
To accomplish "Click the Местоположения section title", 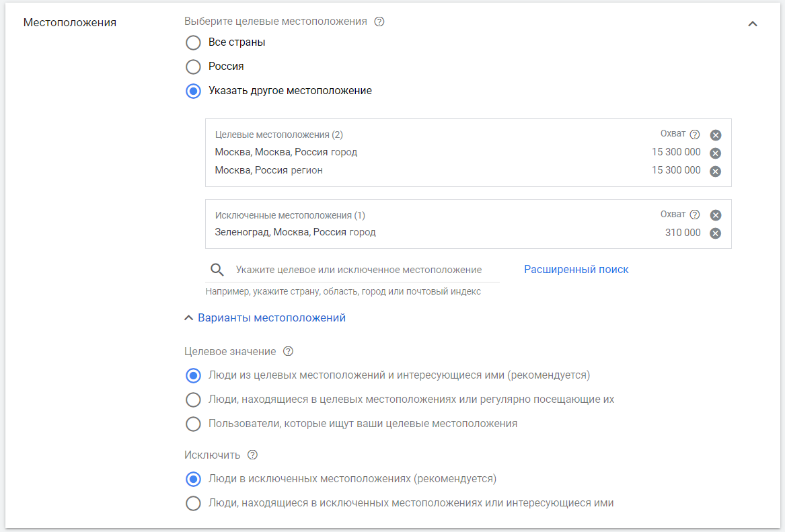I will click(x=69, y=22).
